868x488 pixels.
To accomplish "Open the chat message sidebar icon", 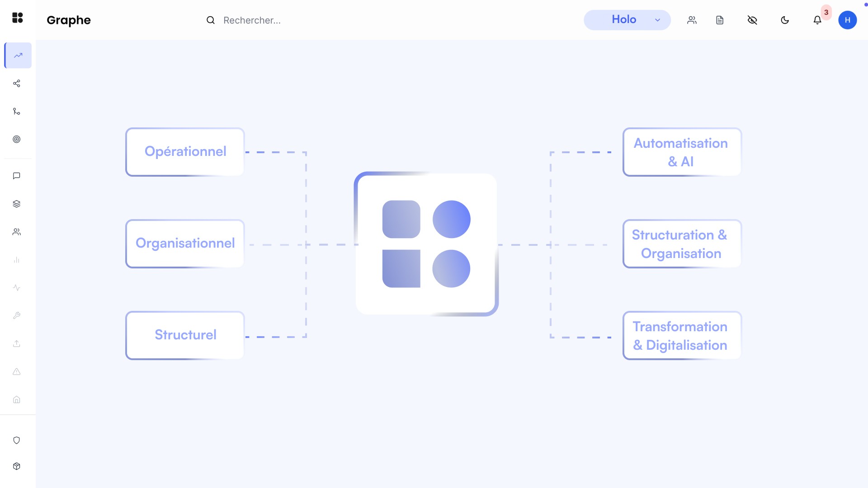I will click(17, 176).
